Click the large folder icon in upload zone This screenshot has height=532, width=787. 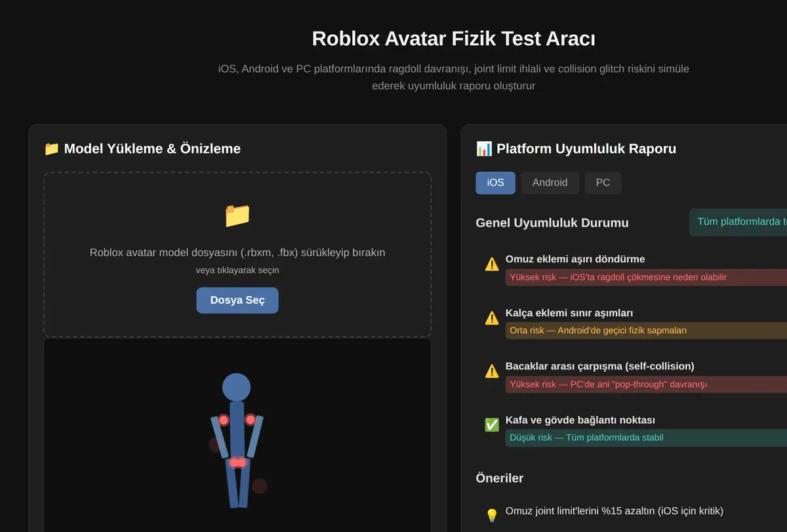(x=237, y=215)
